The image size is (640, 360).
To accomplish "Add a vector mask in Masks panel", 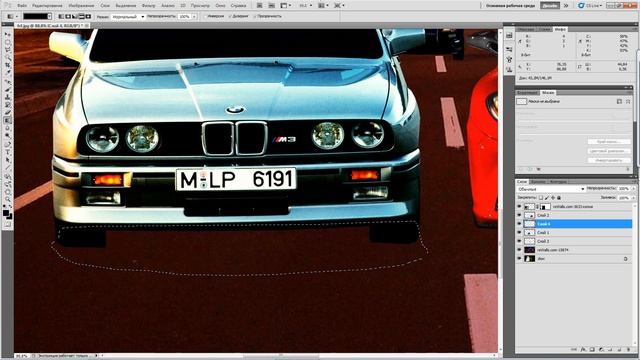I will 628,101.
